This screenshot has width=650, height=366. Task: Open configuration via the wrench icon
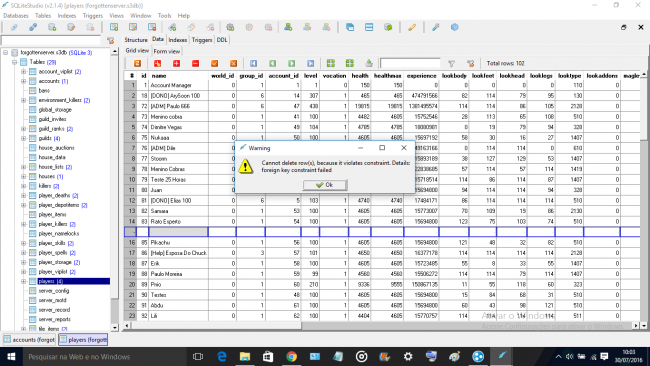(435, 27)
